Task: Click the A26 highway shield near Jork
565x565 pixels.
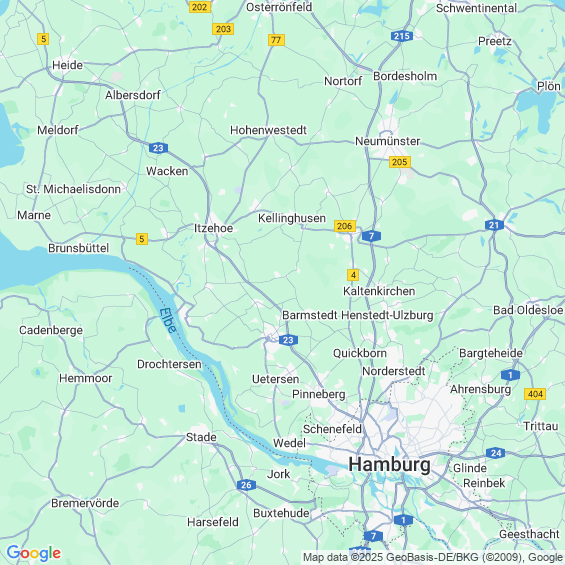Action: tap(246, 485)
